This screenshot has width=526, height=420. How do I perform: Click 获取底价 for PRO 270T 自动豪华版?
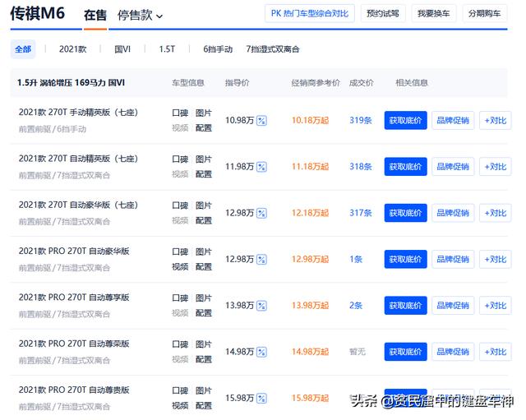pos(405,259)
